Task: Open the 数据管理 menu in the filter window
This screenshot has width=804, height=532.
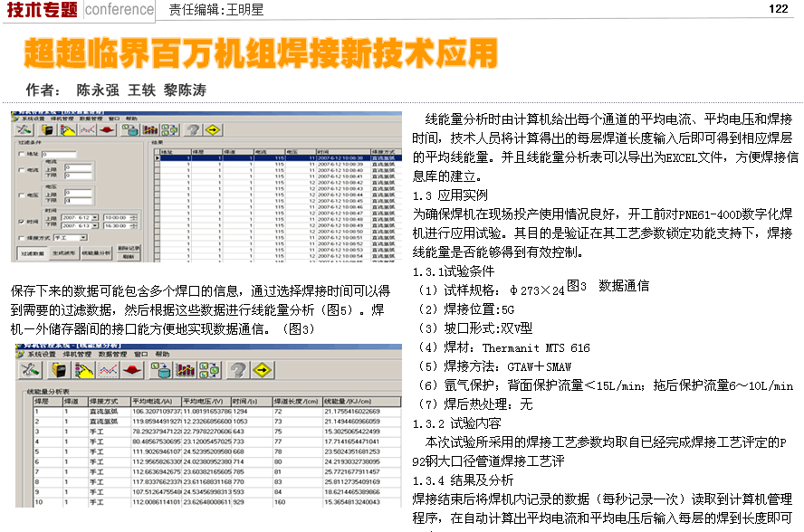Action: tap(90, 119)
